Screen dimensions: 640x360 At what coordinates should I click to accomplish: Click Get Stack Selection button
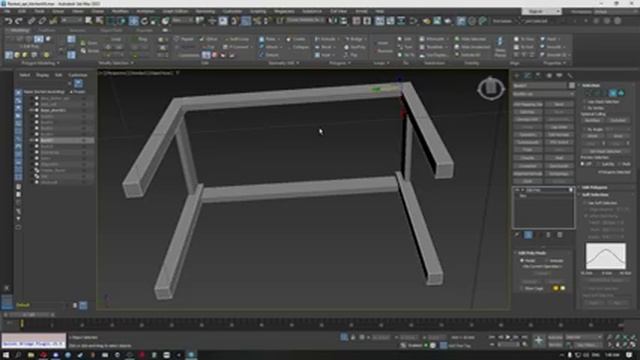pos(605,151)
